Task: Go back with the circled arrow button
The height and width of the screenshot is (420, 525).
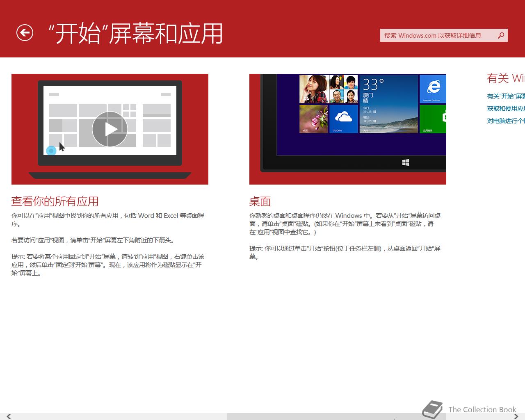Action: [x=25, y=33]
